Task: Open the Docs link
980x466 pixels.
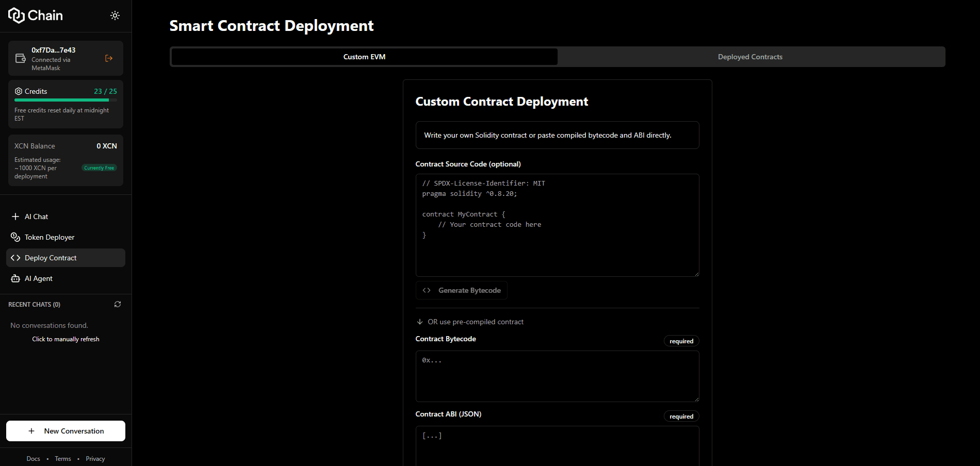Action: [33, 458]
